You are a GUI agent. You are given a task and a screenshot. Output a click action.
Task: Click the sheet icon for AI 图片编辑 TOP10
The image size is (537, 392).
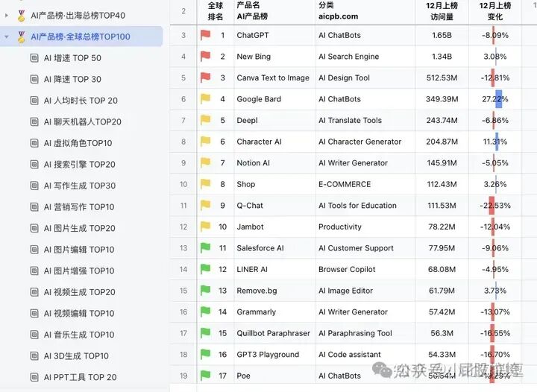(34, 250)
